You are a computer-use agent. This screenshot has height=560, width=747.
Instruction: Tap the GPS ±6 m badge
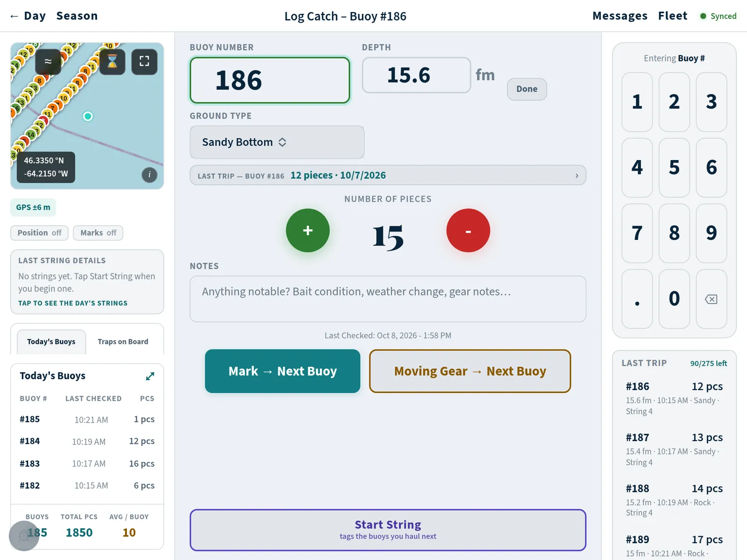[33, 208]
